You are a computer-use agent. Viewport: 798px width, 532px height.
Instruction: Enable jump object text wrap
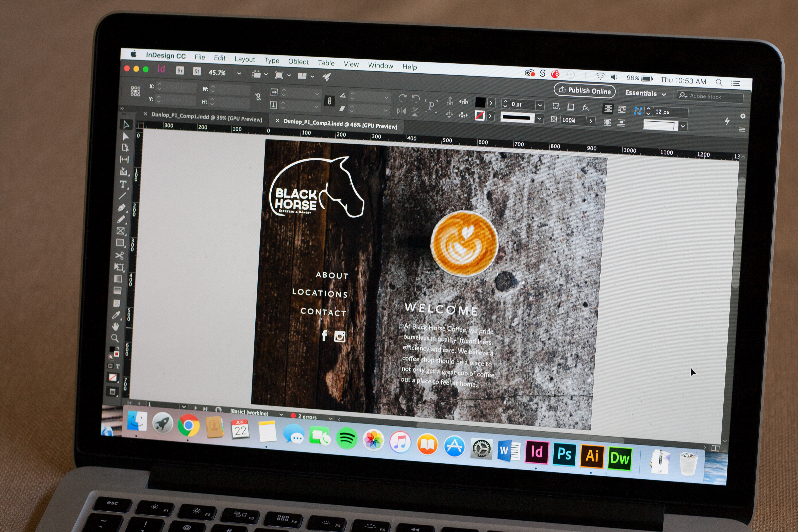point(621,123)
